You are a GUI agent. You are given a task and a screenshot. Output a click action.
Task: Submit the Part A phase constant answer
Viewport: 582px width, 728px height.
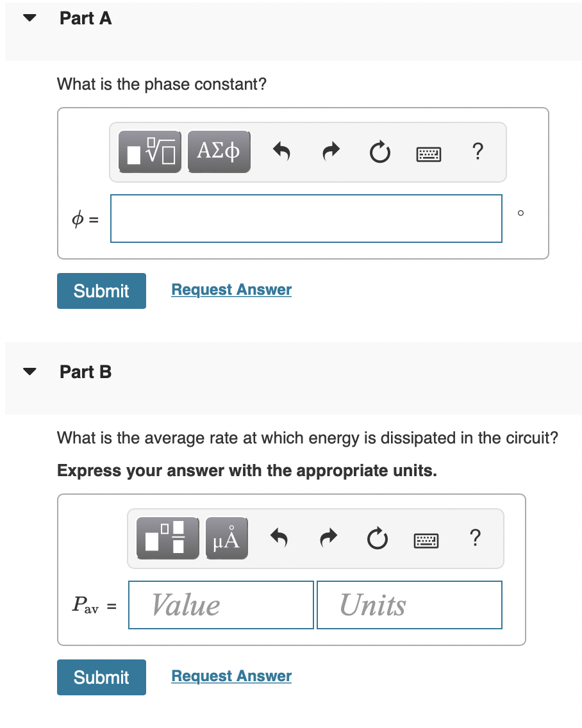pos(101,291)
